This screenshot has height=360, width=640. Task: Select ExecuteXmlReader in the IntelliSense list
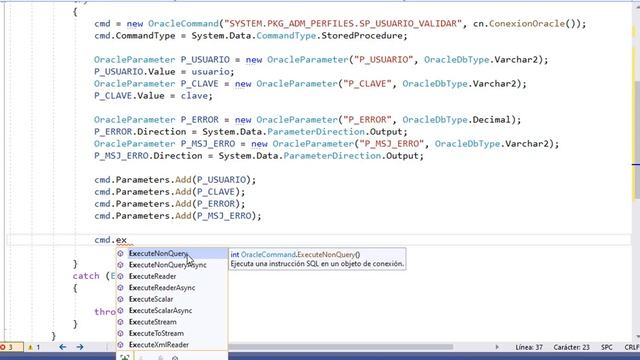click(x=172, y=345)
